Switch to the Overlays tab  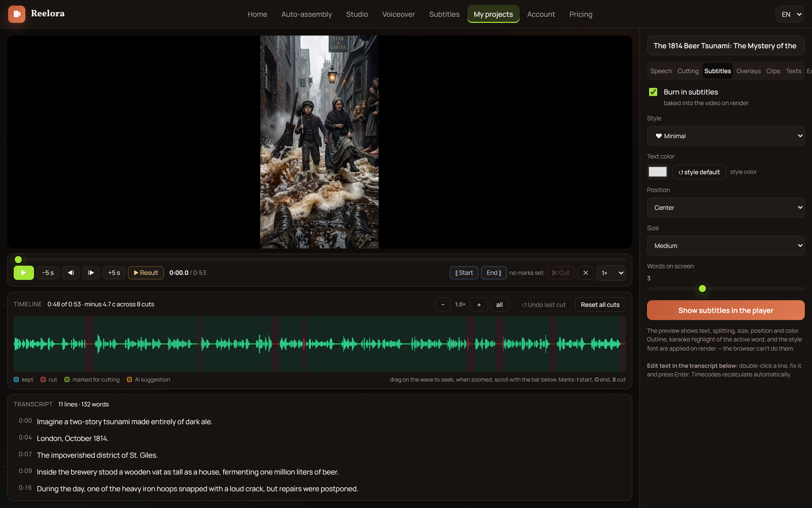tap(749, 71)
